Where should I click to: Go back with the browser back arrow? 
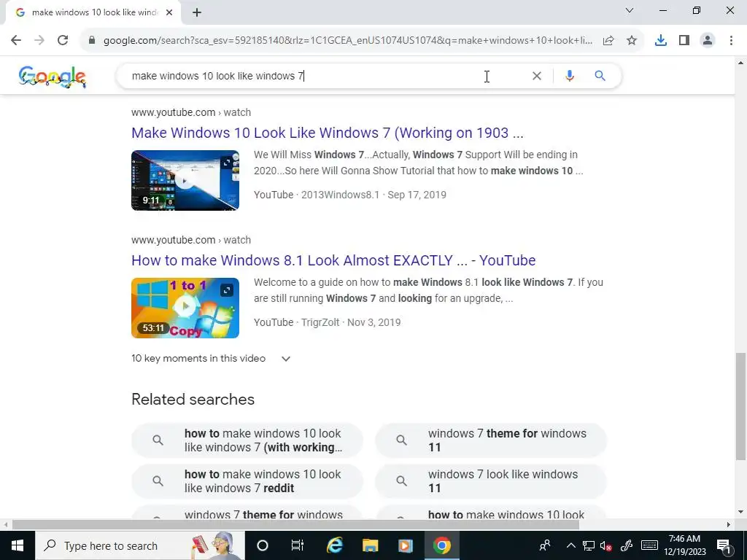click(x=16, y=41)
